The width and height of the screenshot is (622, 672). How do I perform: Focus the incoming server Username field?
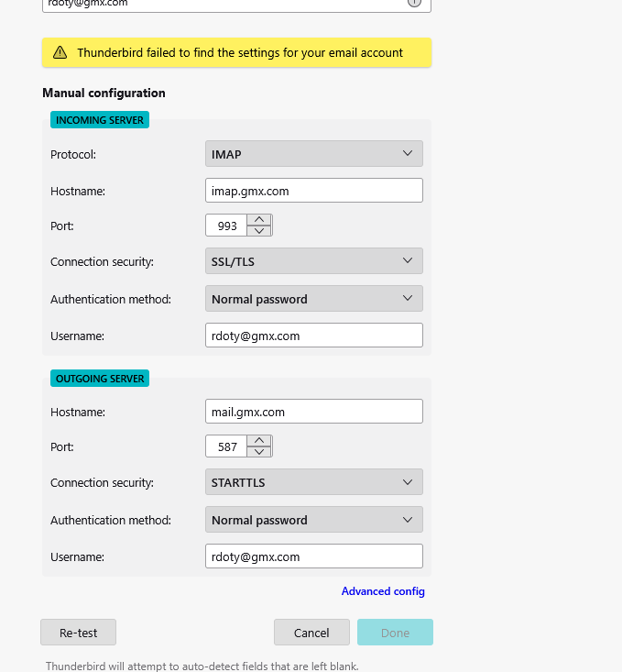point(314,336)
